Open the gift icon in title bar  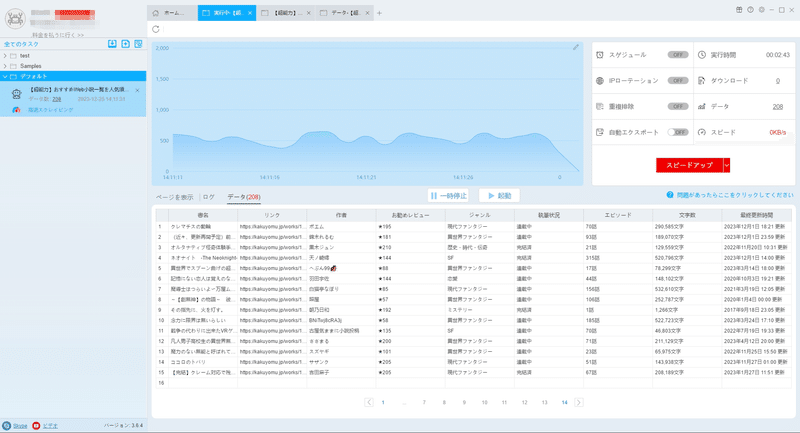pos(739,10)
